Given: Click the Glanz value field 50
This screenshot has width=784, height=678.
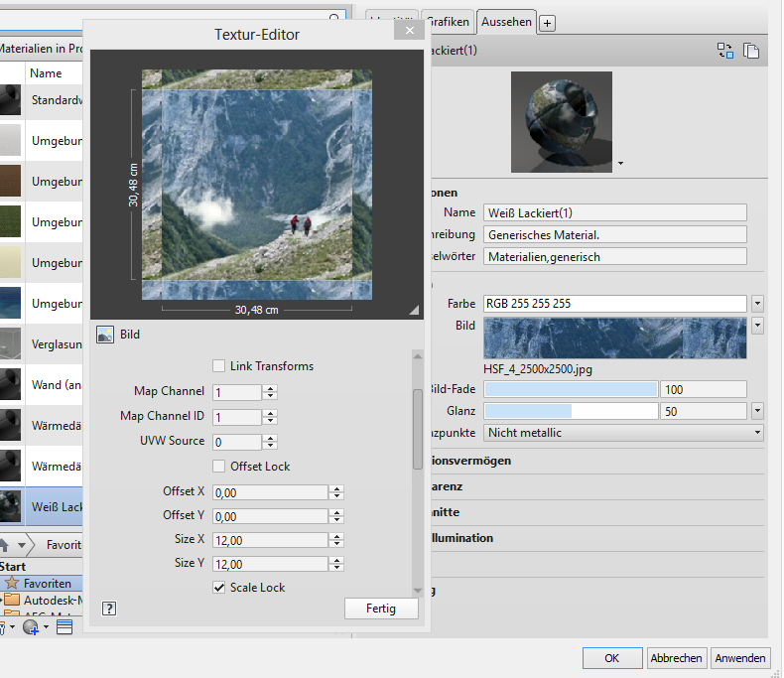Looking at the screenshot, I should pyautogui.click(x=704, y=411).
